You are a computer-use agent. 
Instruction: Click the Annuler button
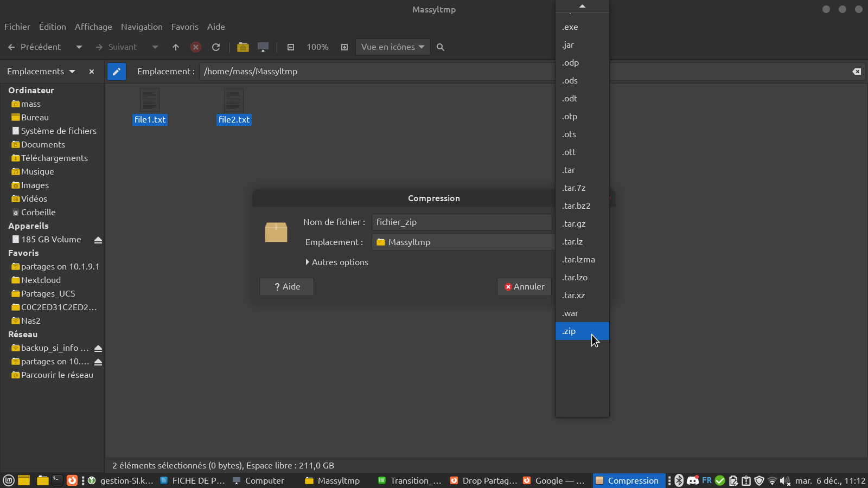coord(524,287)
